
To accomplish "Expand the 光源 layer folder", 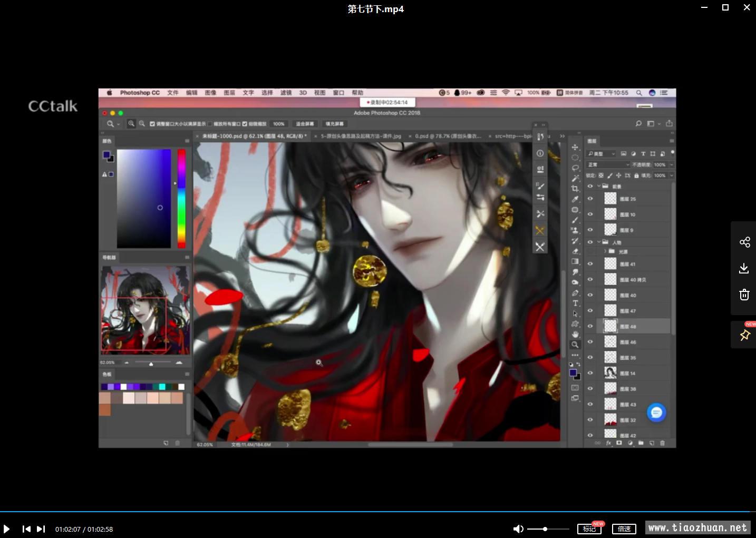I will click(605, 251).
